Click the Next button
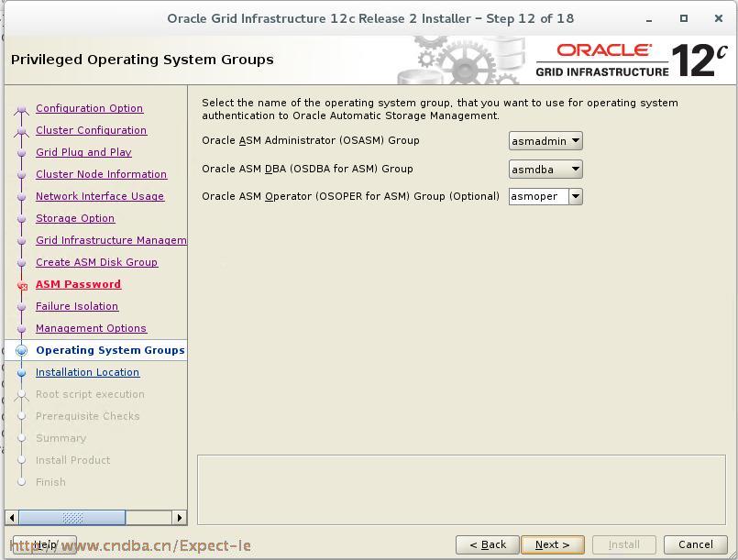 click(553, 545)
